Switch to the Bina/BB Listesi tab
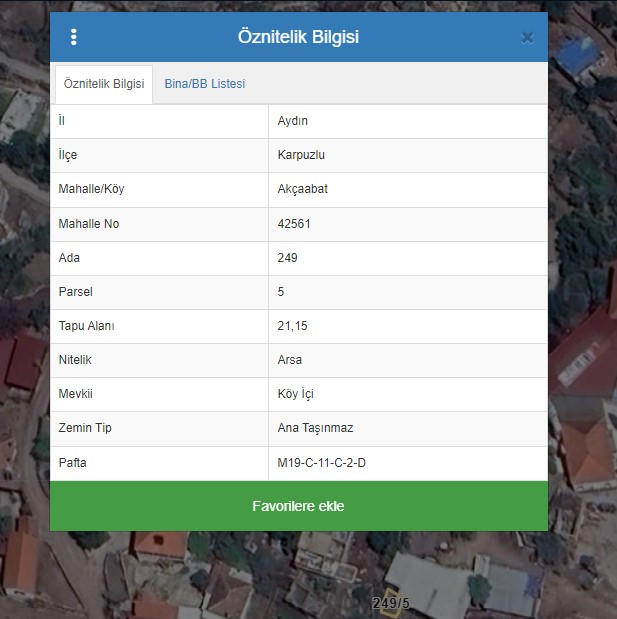The image size is (617, 619). pyautogui.click(x=205, y=84)
